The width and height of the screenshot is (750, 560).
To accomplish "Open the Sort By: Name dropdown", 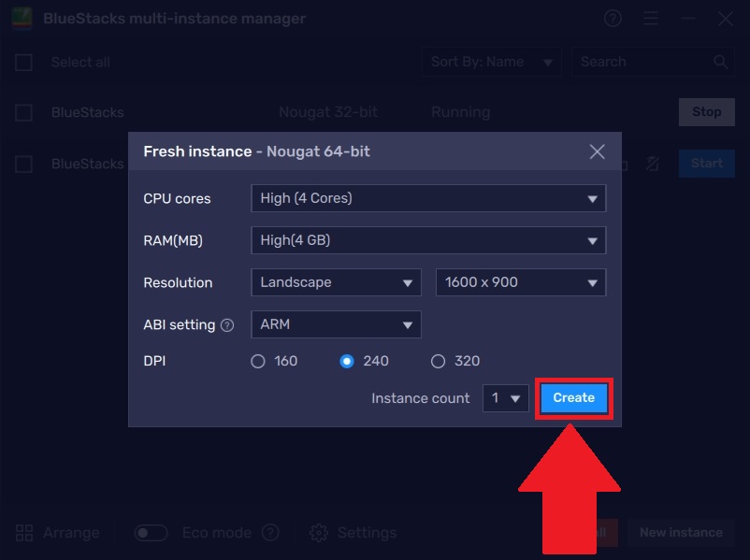I will 491,62.
